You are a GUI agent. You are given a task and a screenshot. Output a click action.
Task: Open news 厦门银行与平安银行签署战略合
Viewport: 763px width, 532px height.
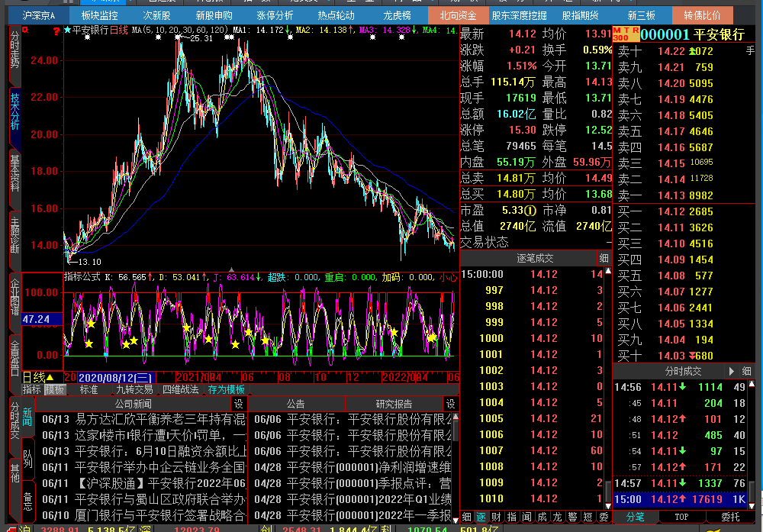coord(143,515)
